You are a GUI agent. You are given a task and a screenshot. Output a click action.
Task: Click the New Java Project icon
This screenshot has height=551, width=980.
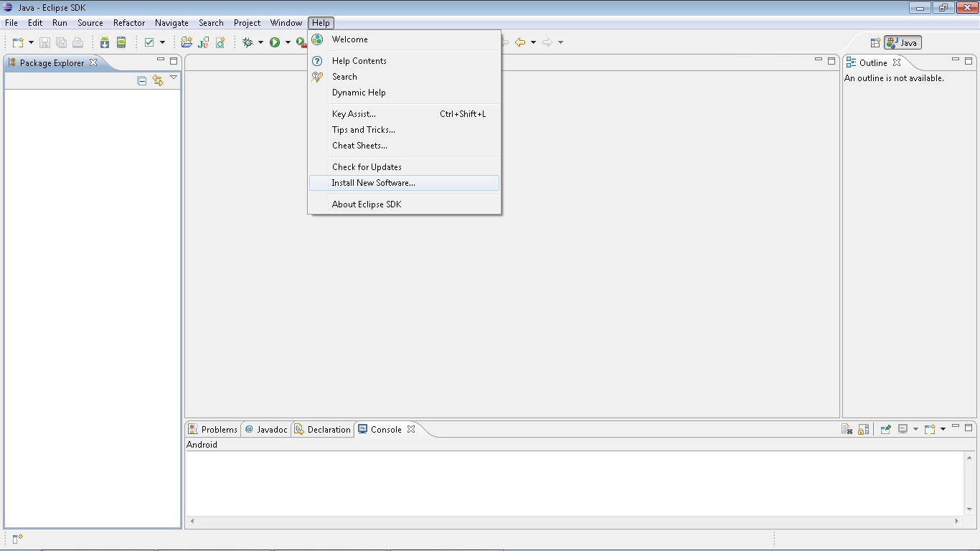tap(187, 42)
